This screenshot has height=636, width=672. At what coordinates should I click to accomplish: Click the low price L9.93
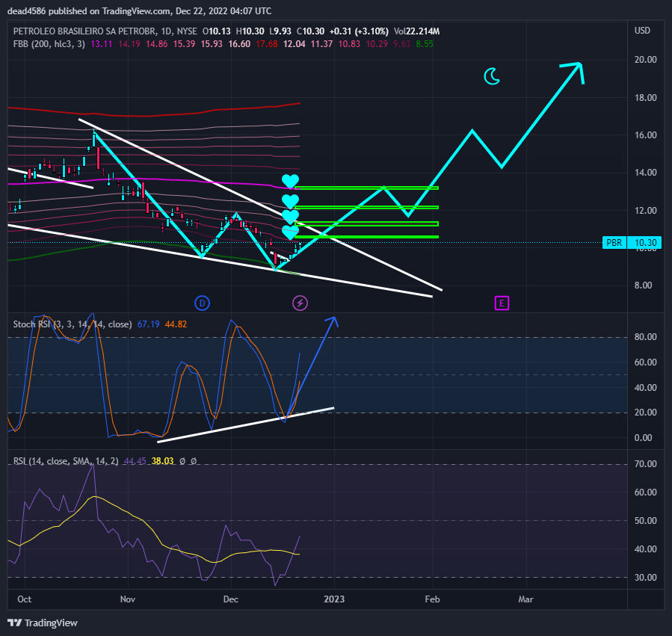(280, 31)
